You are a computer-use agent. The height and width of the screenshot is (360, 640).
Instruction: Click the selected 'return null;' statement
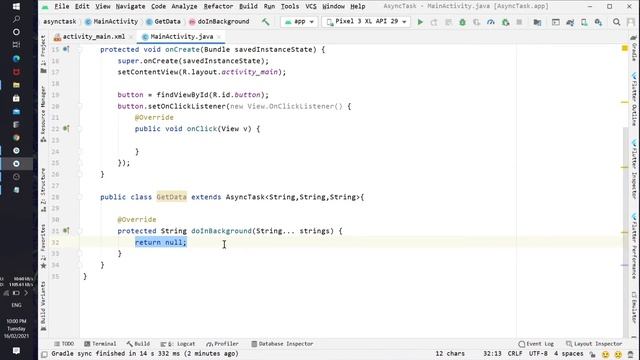[x=161, y=242]
